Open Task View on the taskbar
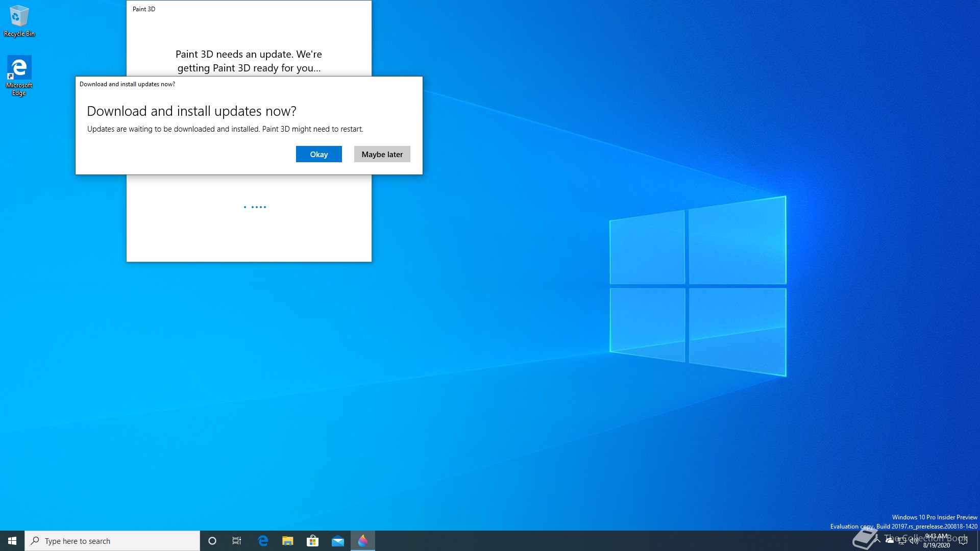This screenshot has width=980, height=551. 237,541
